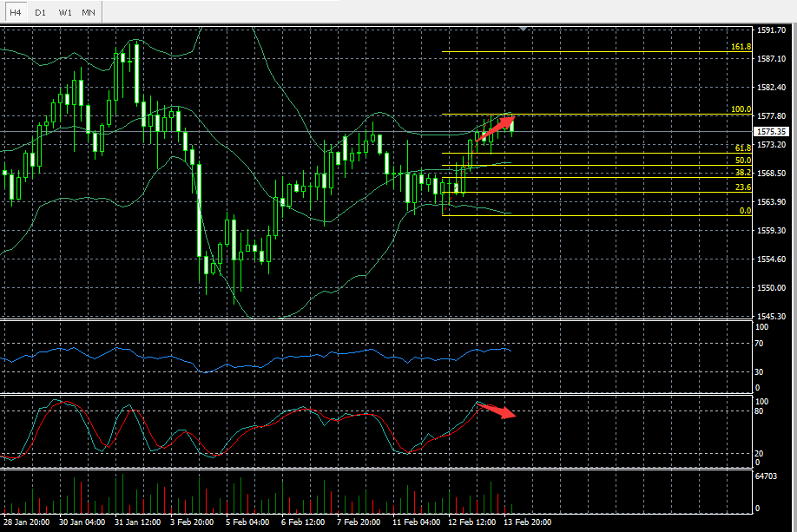
Task: Click the 1568.50 price scale value
Action: pos(771,174)
